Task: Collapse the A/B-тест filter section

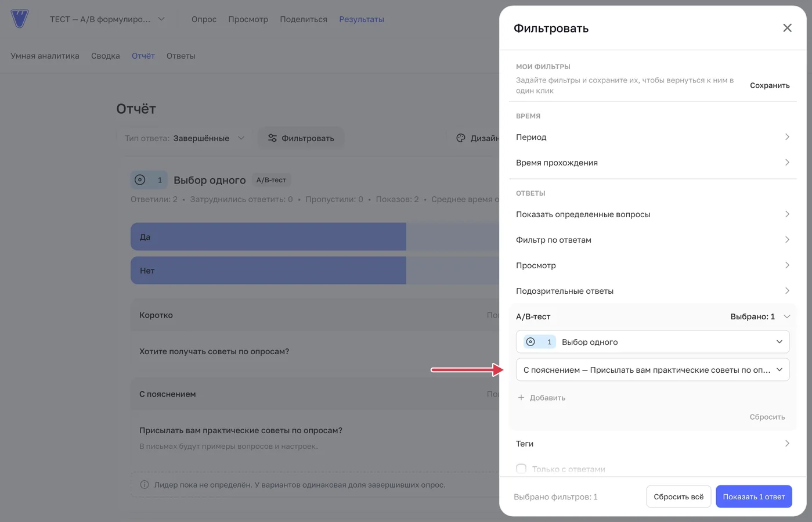Action: point(652,316)
